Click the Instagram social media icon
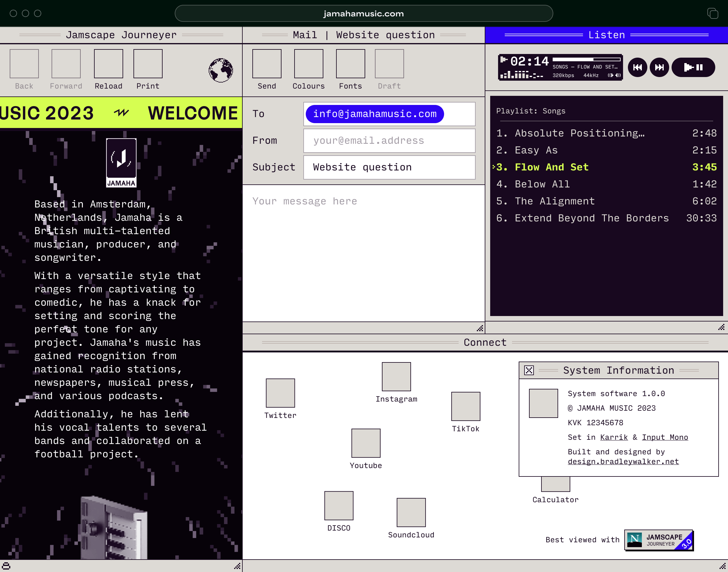The image size is (728, 572). tap(396, 376)
